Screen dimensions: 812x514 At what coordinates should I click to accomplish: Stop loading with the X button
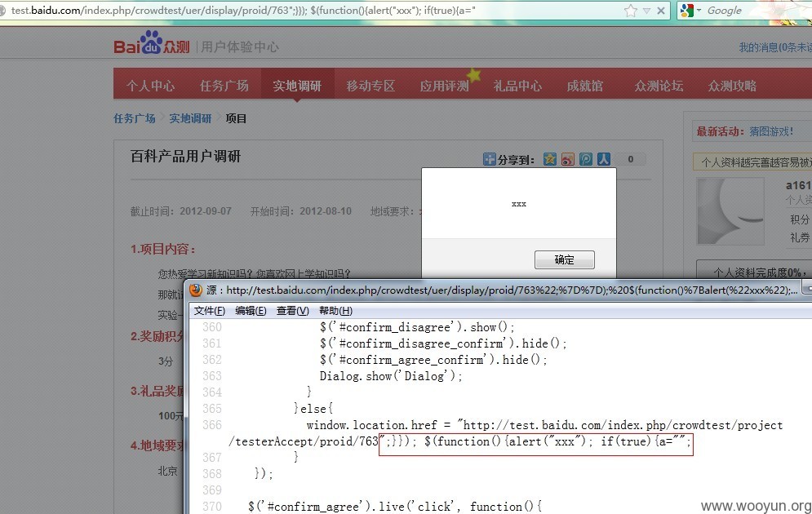(661, 11)
